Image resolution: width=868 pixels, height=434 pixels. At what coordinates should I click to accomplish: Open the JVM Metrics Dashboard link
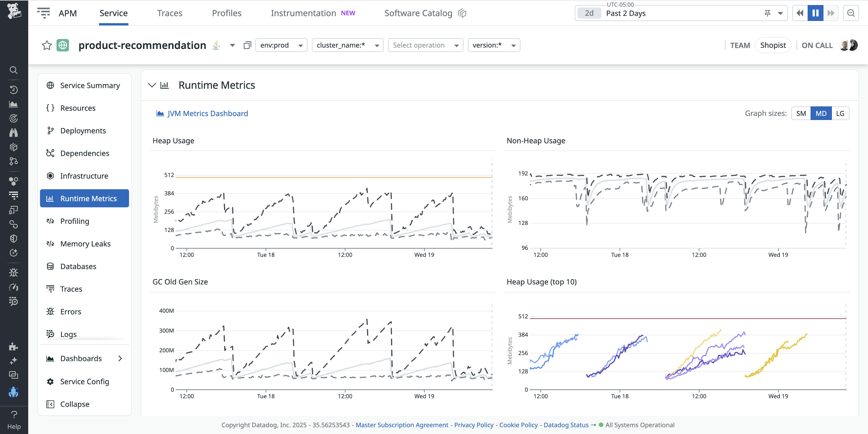pos(208,113)
